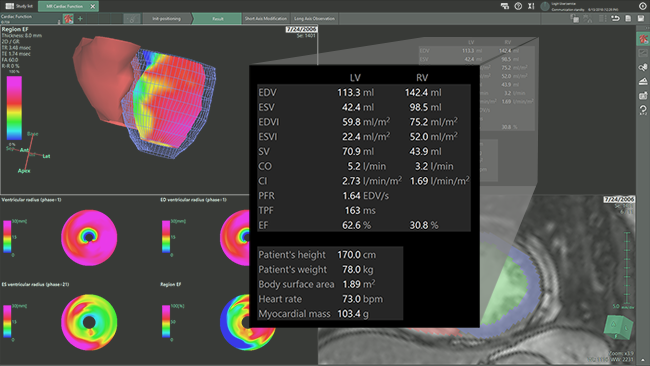Open the Study list icon
The height and width of the screenshot is (366, 650).
(x=9, y=6)
